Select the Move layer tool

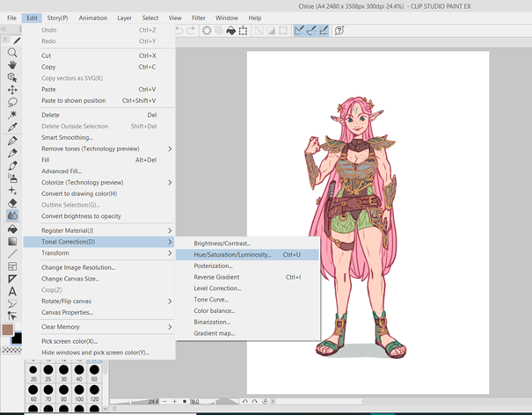(12, 90)
